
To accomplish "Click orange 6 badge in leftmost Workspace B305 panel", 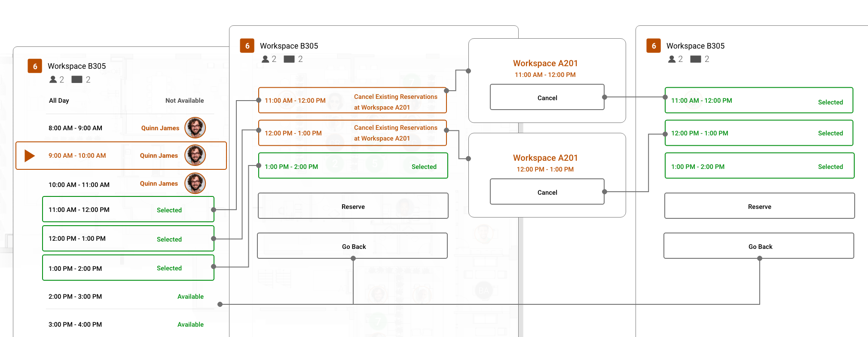I will tap(35, 66).
